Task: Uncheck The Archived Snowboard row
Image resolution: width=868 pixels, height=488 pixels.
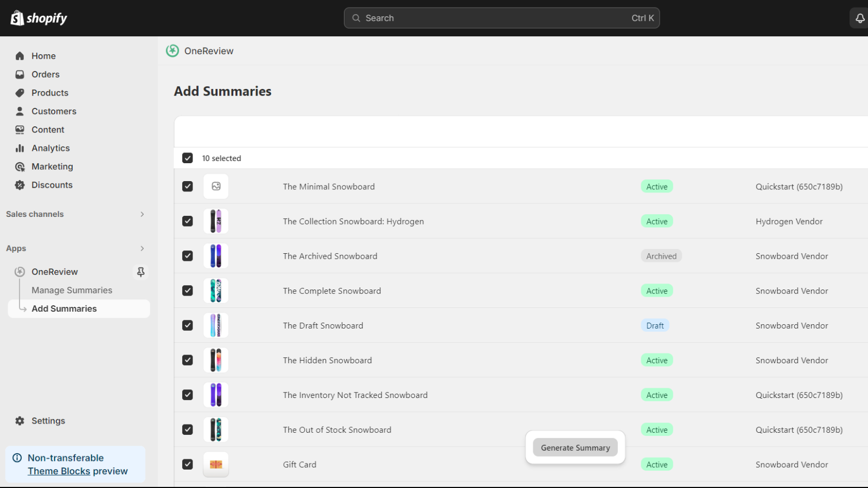Action: pos(188,256)
